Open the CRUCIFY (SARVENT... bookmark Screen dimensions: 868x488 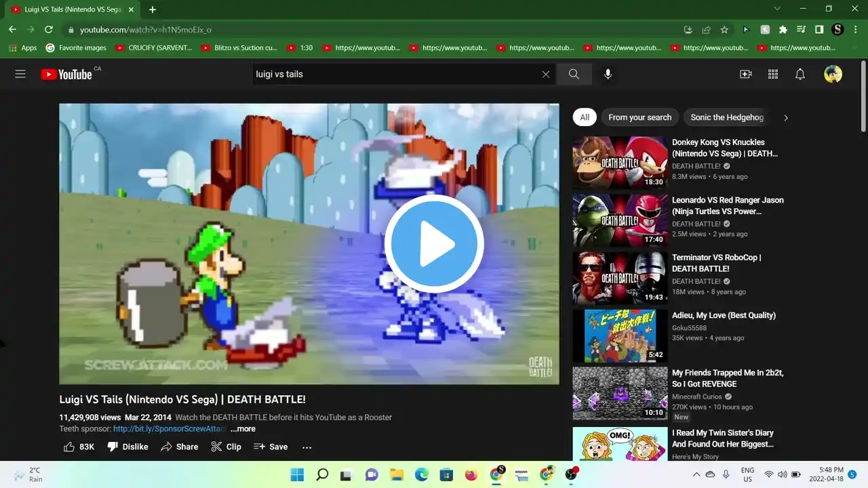[x=154, y=48]
